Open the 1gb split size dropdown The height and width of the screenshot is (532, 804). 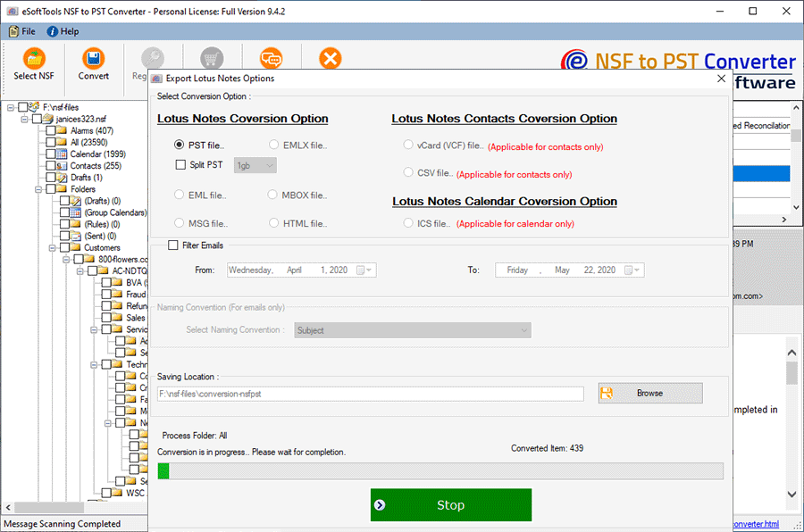[254, 164]
